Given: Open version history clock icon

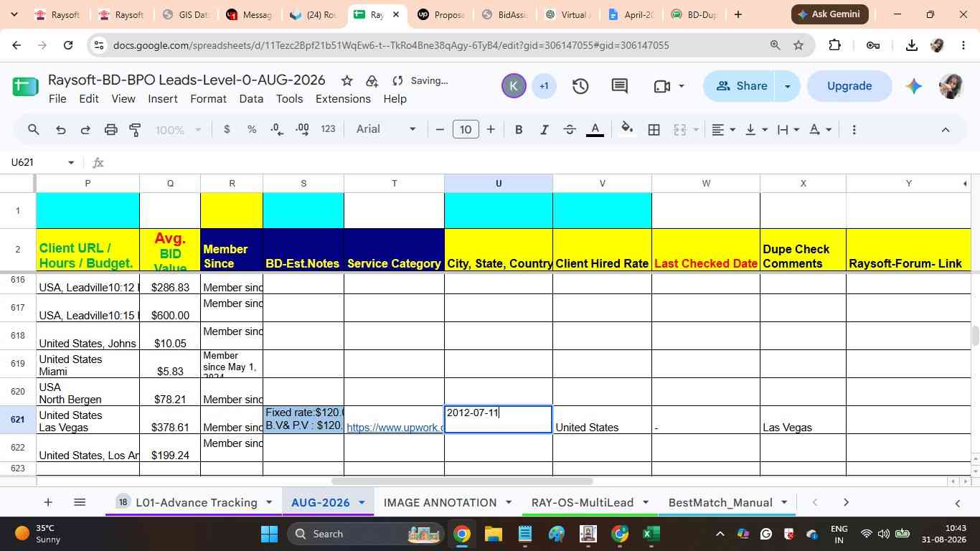Looking at the screenshot, I should click(x=580, y=86).
